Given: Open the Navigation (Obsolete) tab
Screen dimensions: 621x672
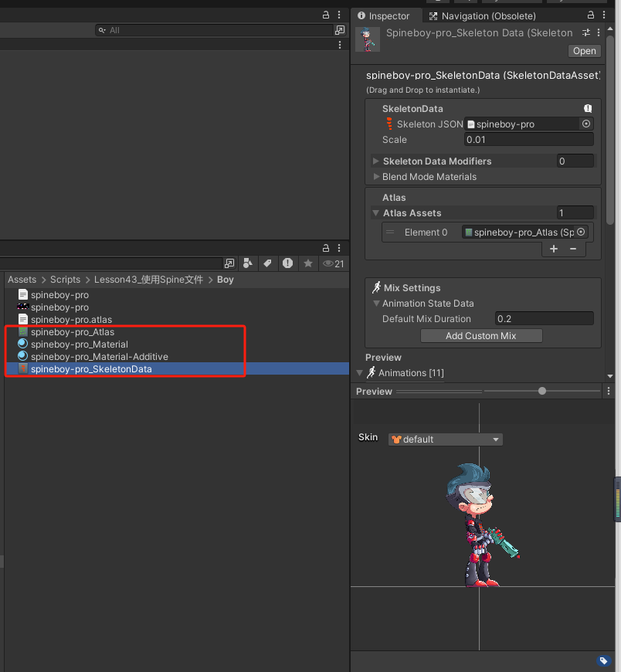Looking at the screenshot, I should click(x=483, y=16).
